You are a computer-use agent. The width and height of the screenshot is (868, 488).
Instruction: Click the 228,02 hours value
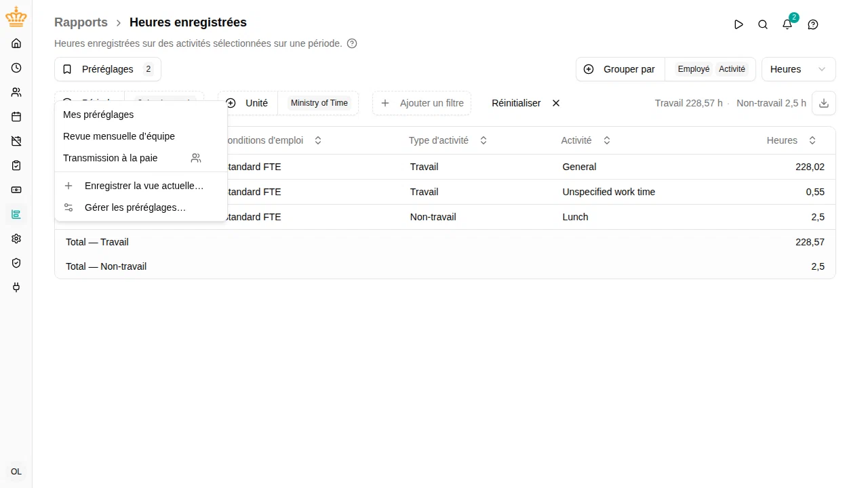[x=810, y=167]
